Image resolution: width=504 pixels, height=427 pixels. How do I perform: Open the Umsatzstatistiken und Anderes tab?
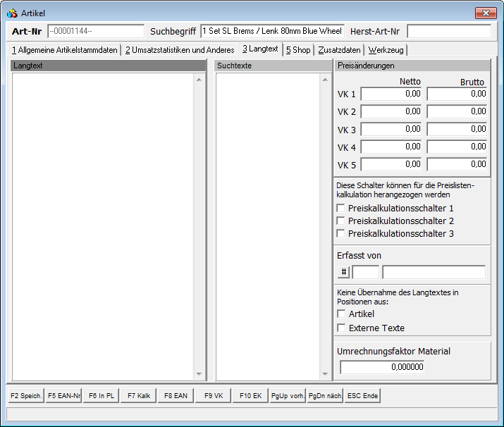point(179,50)
